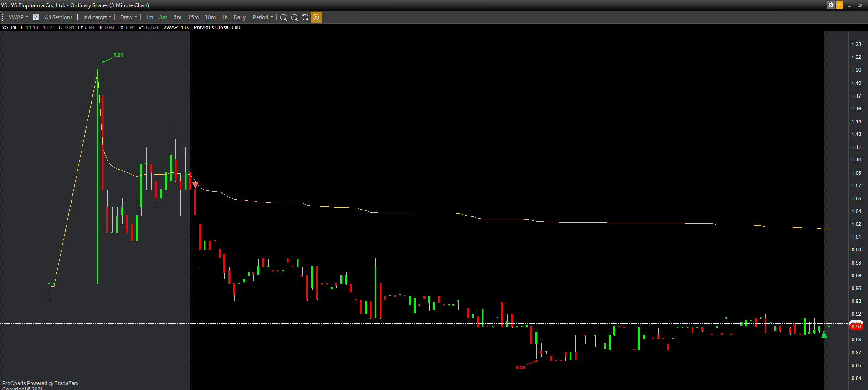Click the 0.84 price axis label
Screen dimensions: 868x390
(x=856, y=378)
